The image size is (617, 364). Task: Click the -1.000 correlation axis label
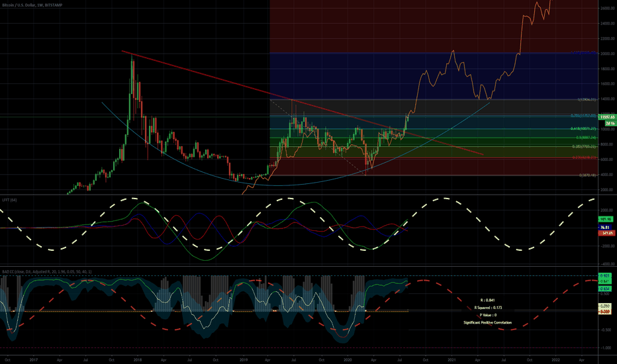[605, 347]
